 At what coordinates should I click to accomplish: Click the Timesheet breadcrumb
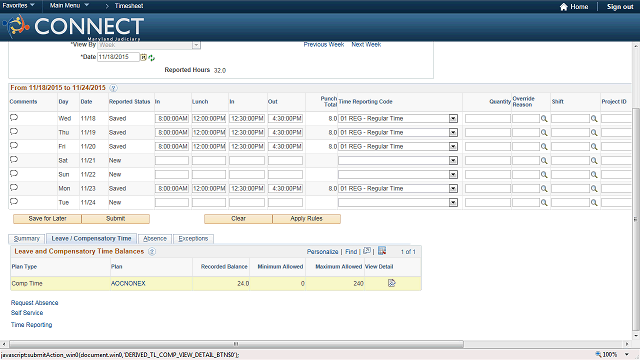pyautogui.click(x=129, y=6)
